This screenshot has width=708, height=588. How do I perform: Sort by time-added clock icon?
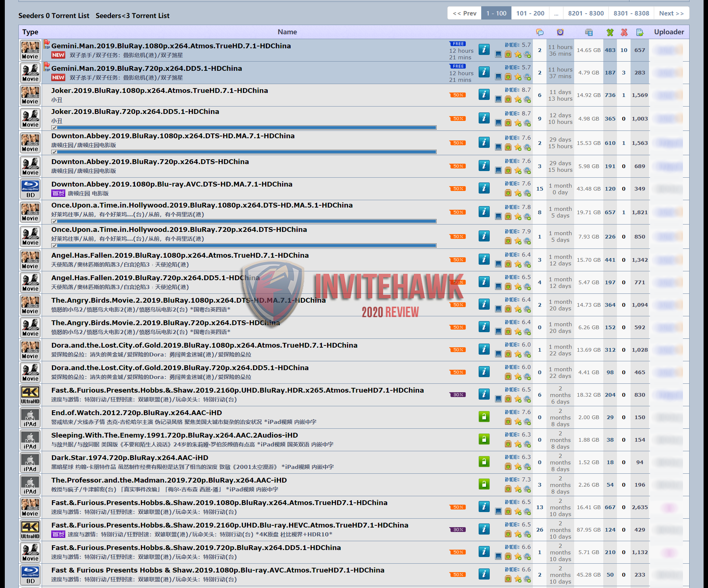[560, 32]
